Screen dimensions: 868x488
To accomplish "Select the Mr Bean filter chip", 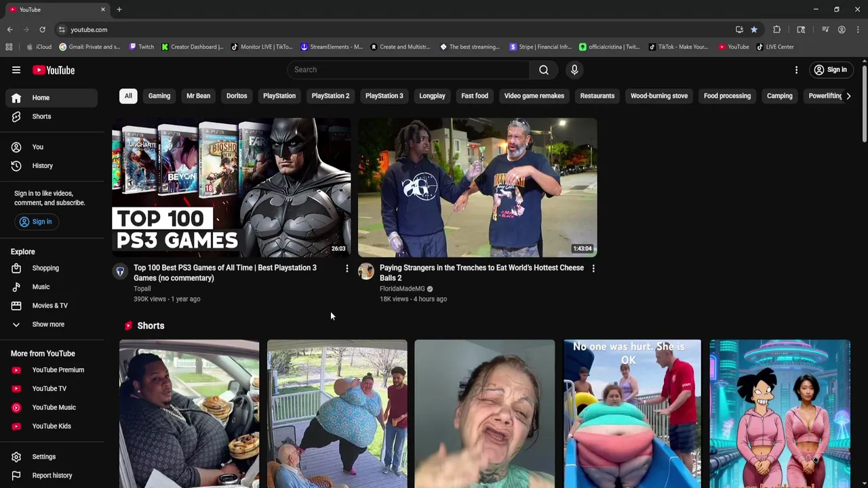I will pyautogui.click(x=198, y=96).
